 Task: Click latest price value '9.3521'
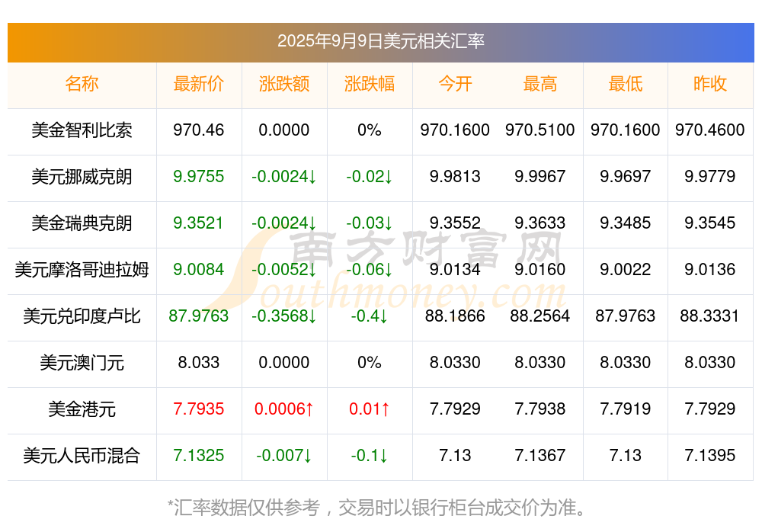point(198,223)
